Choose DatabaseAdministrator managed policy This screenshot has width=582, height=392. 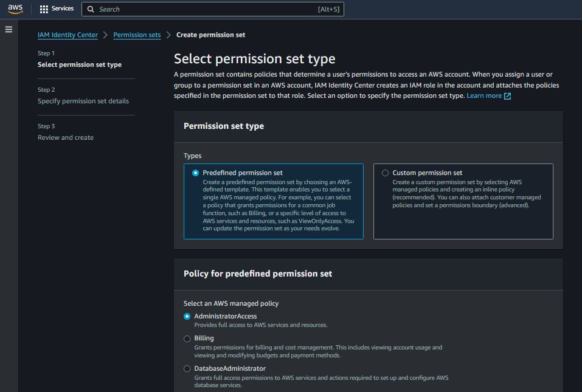(x=187, y=369)
